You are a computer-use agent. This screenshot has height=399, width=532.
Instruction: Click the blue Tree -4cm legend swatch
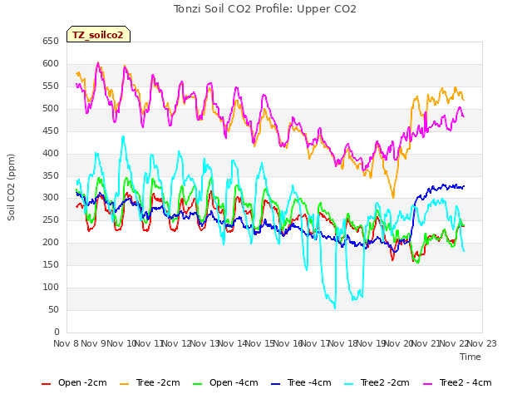pyautogui.click(x=275, y=384)
